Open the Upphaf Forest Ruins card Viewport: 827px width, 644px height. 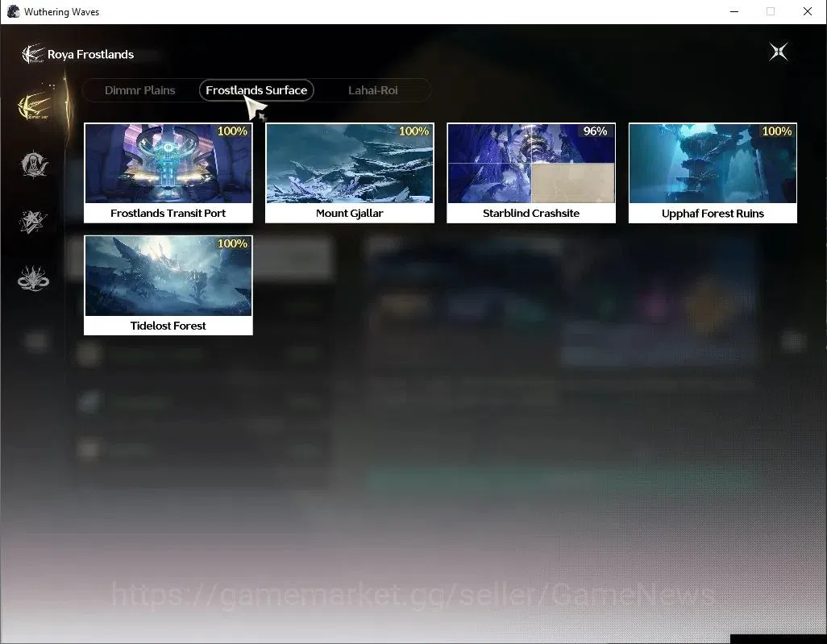tap(713, 173)
